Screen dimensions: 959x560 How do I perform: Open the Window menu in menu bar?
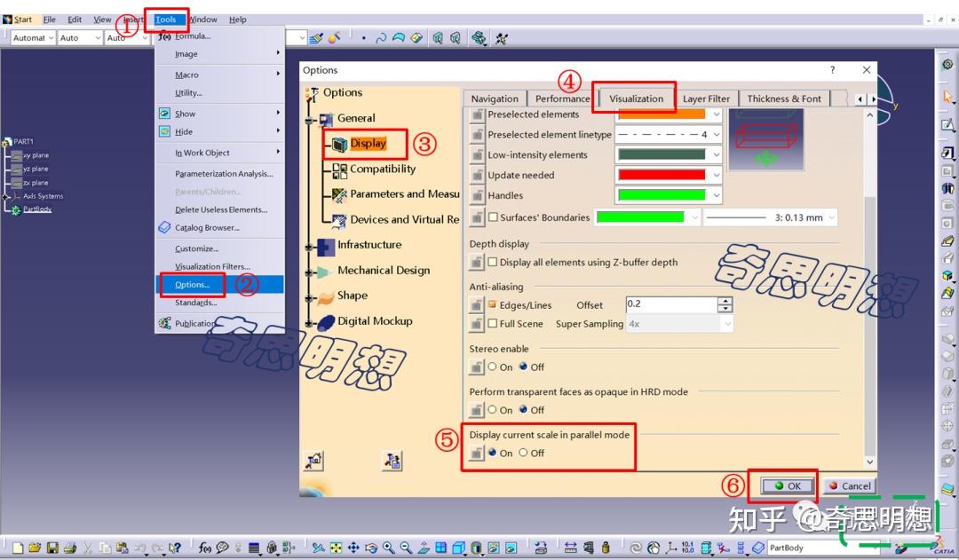203,20
